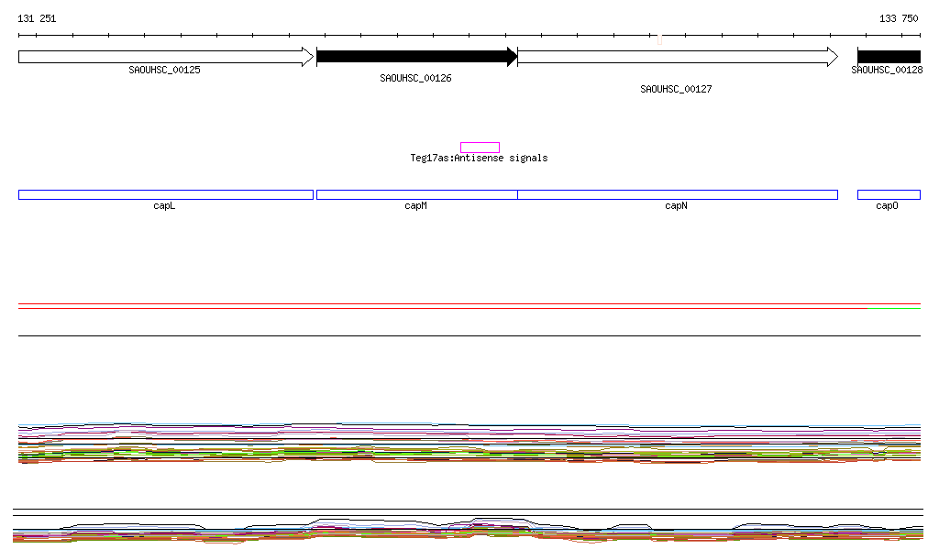939x560 pixels.
Task: Click the Teg17as:Antisense signals label
Action: click(479, 159)
